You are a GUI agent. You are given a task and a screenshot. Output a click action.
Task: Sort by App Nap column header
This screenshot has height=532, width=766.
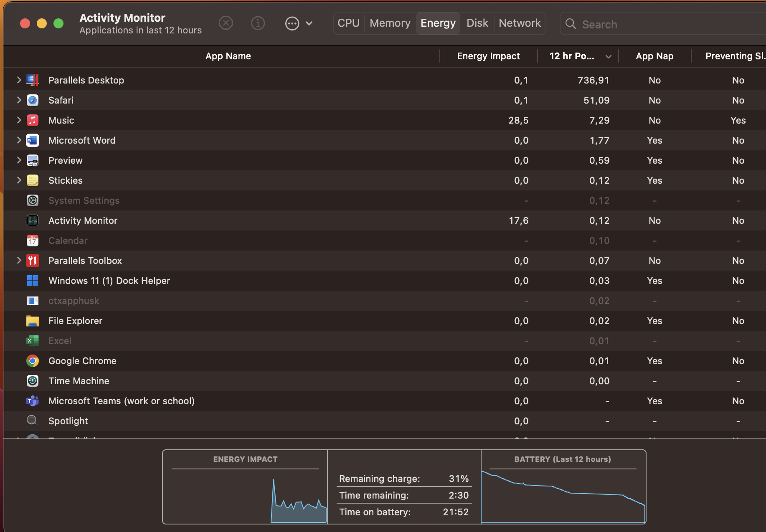pyautogui.click(x=654, y=56)
